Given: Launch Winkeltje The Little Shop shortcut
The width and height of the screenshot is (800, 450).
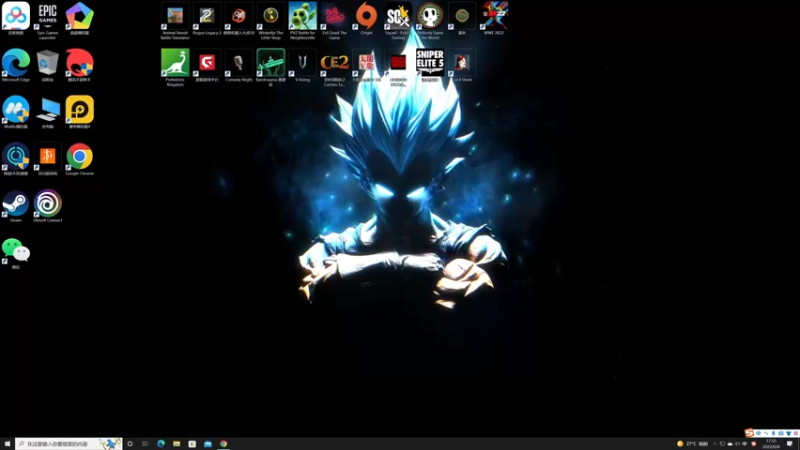Looking at the screenshot, I should 271,20.
